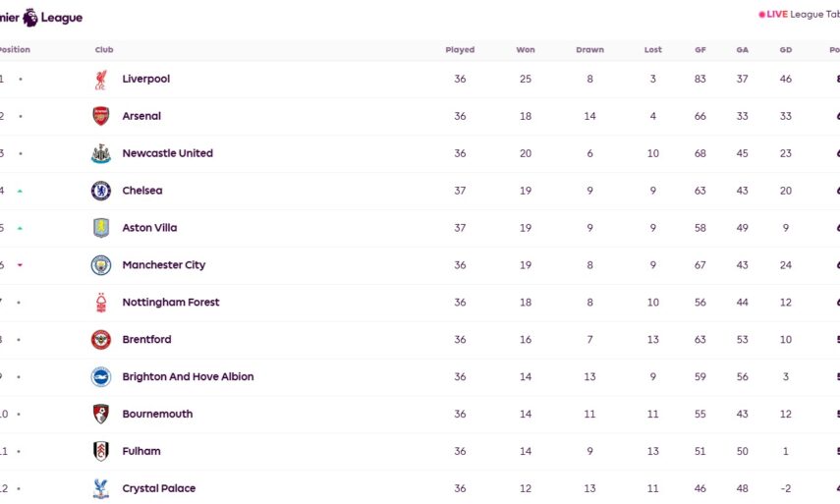This screenshot has width=840, height=504.
Task: Click the Newcastle United crest icon
Action: 101,153
